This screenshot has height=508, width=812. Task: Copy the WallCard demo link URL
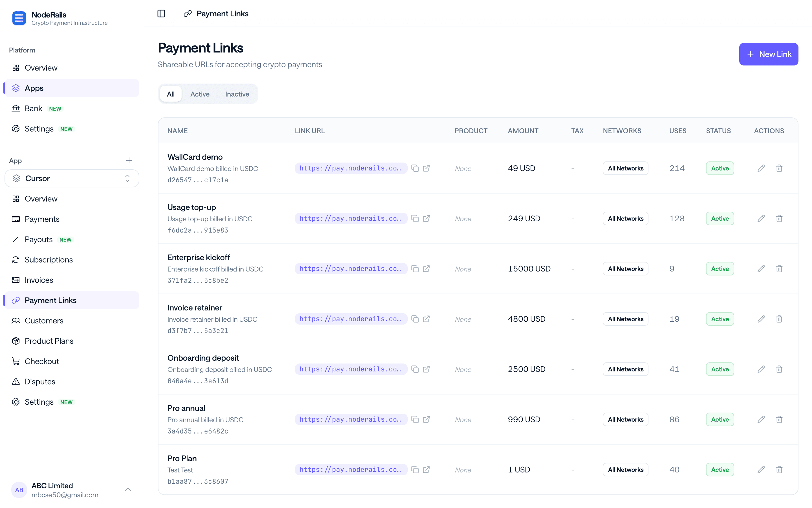click(x=415, y=168)
